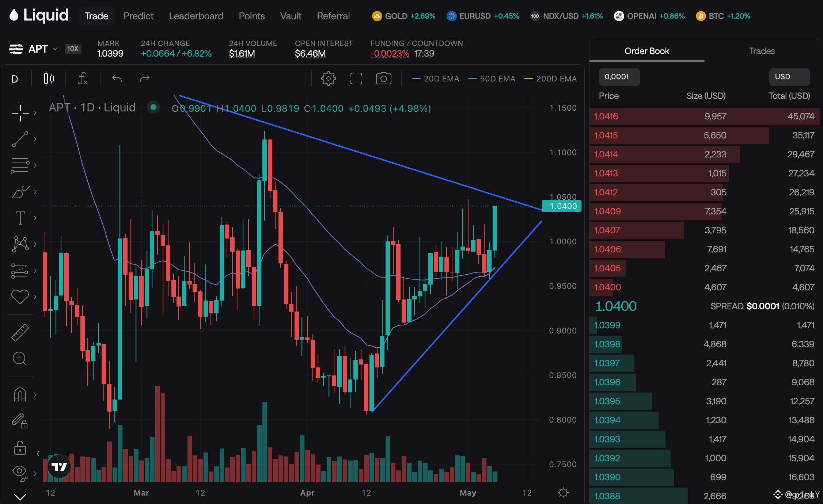Toggle stay in drawing mode pencil-lock
This screenshot has height=504, width=823.
click(20, 421)
